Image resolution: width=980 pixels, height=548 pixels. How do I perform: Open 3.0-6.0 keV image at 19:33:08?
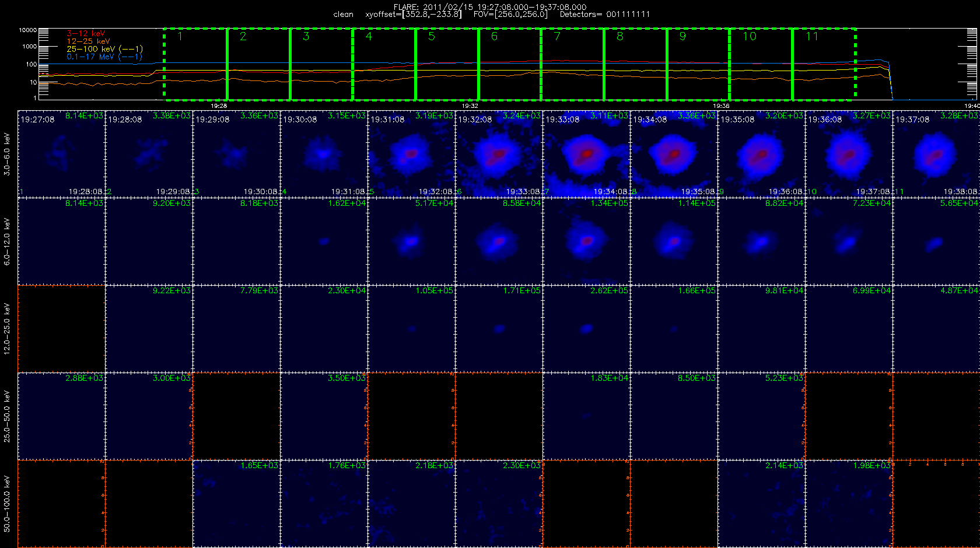[x=586, y=154]
